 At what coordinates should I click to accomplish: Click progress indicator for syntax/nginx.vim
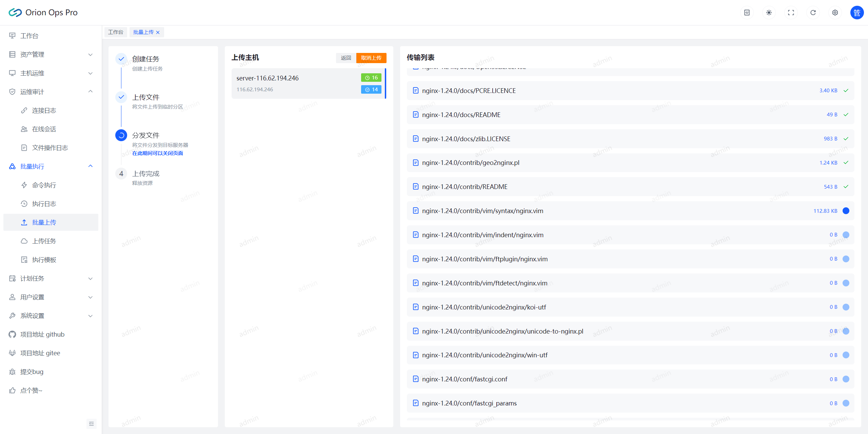pos(846,211)
